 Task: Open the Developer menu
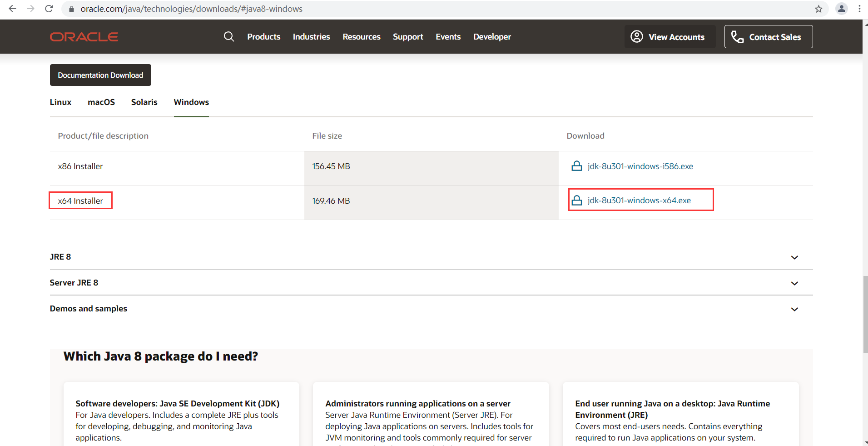coord(492,37)
